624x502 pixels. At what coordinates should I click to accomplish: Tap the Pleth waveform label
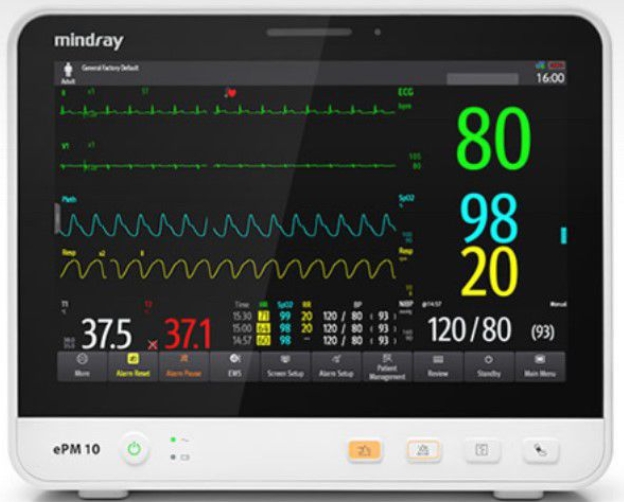69,199
